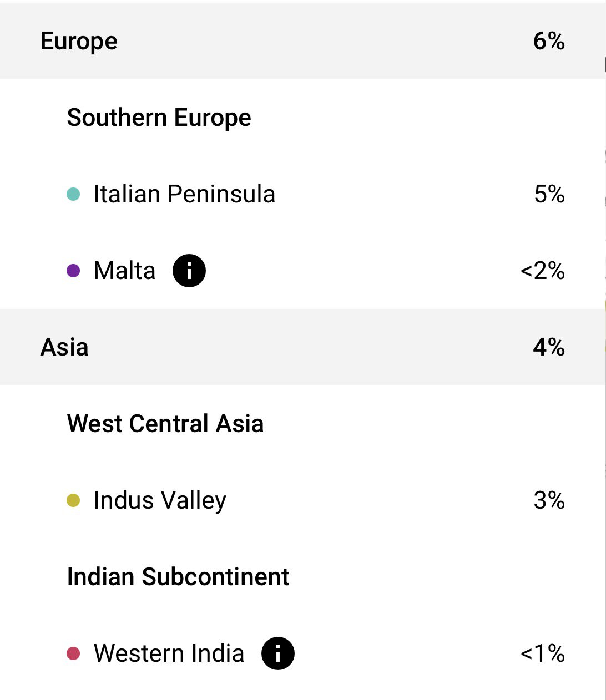This screenshot has width=606, height=700.
Task: Select the purple Malta color dot
Action: (x=73, y=271)
